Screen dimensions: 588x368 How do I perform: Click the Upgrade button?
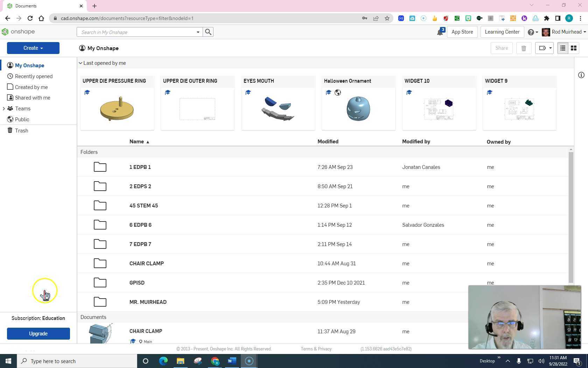click(x=38, y=334)
